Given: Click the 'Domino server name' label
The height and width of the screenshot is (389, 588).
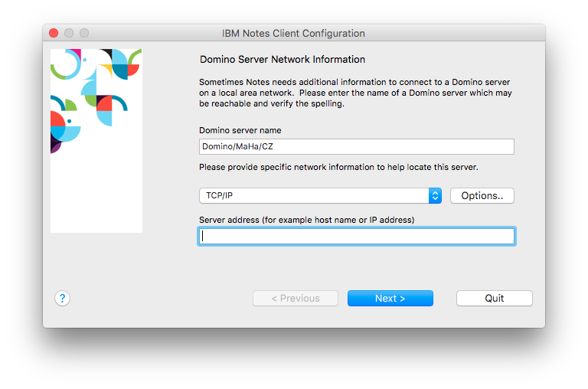Looking at the screenshot, I should (x=240, y=130).
